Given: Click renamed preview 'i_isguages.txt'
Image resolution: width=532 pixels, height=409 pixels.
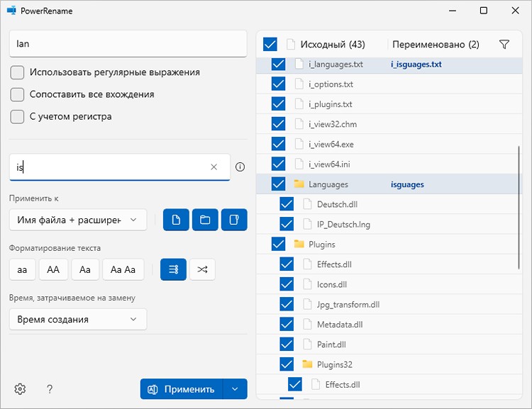Looking at the screenshot, I should coord(416,64).
